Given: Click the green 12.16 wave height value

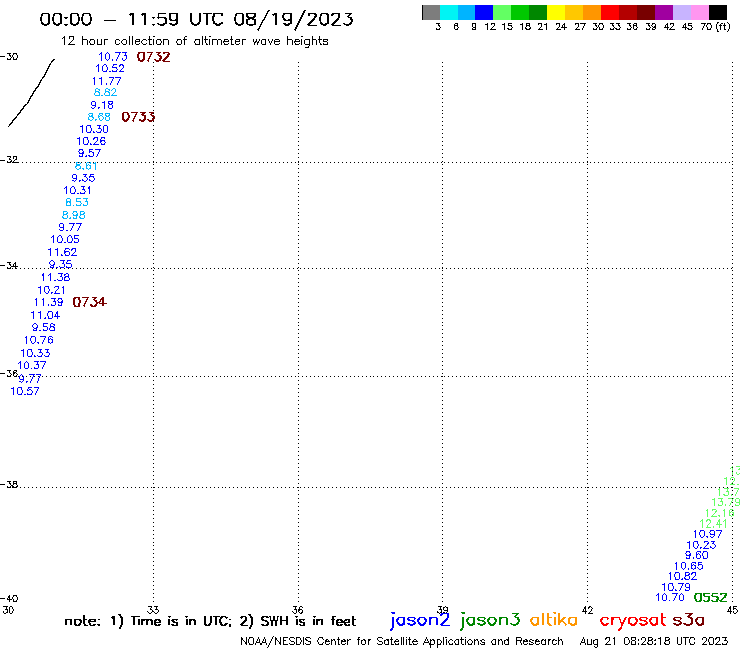Looking at the screenshot, I should click(x=720, y=513).
